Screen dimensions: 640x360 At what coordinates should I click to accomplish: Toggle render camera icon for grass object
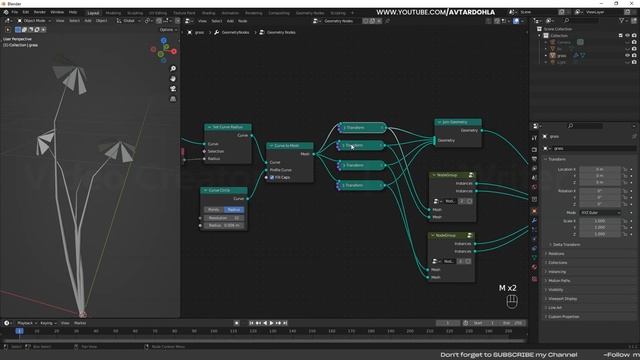pyautogui.click(x=634, y=55)
